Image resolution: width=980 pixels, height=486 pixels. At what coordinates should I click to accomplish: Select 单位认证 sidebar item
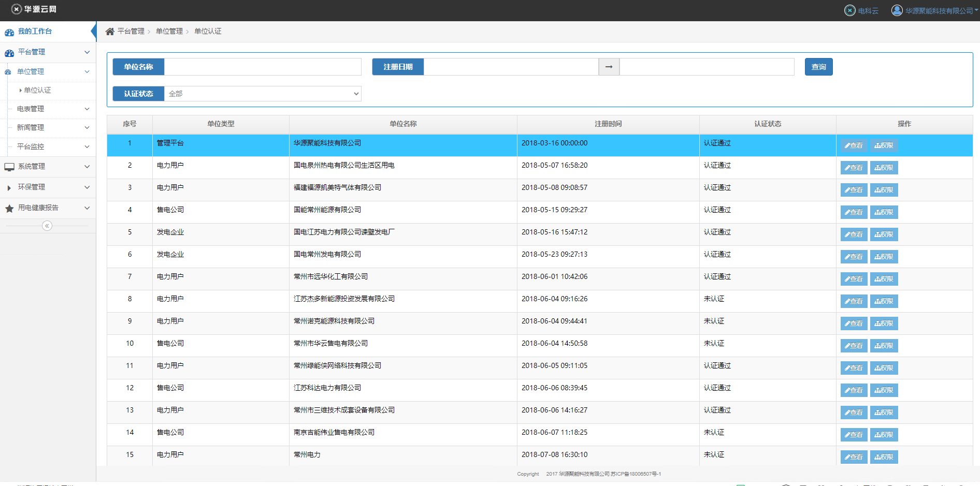click(x=38, y=90)
